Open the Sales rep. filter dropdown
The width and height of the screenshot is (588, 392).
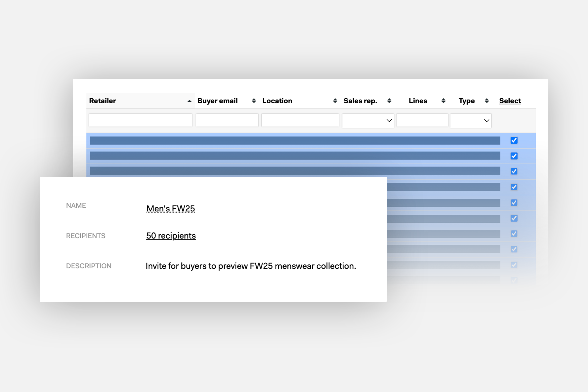click(x=368, y=121)
